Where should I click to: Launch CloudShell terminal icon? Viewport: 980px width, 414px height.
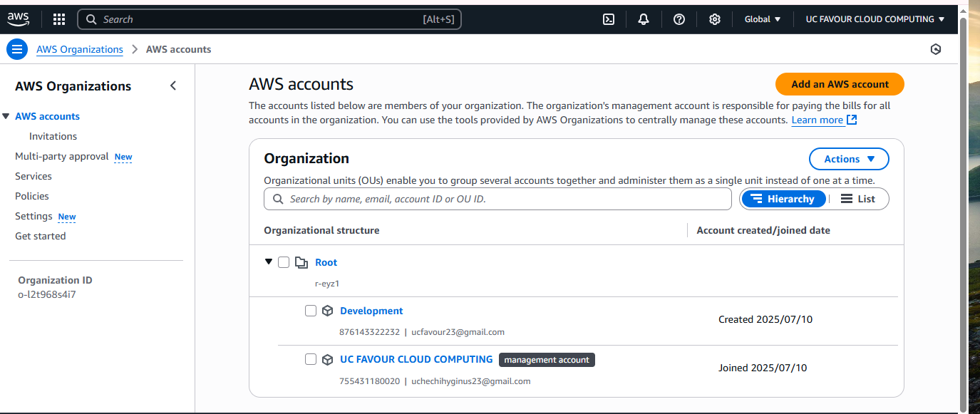pyautogui.click(x=609, y=19)
